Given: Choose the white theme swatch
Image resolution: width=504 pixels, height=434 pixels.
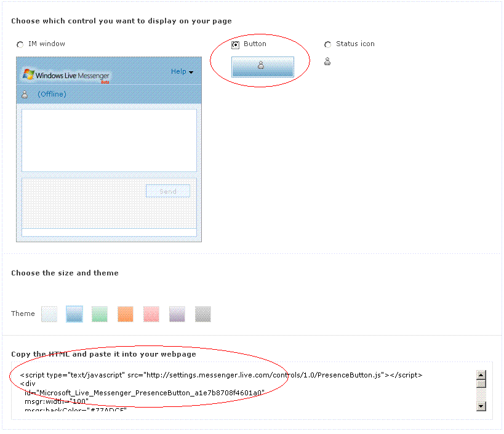Looking at the screenshot, I should pyautogui.click(x=49, y=314).
